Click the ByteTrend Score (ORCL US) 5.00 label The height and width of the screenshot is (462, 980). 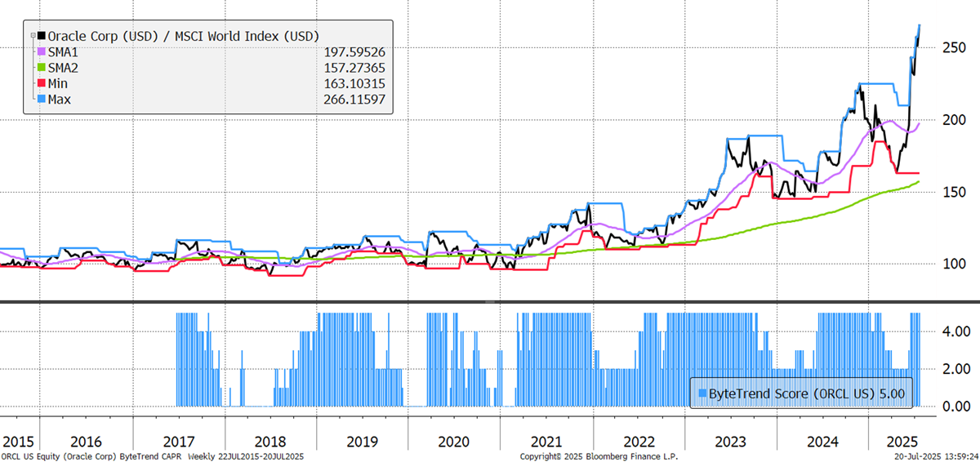point(806,393)
